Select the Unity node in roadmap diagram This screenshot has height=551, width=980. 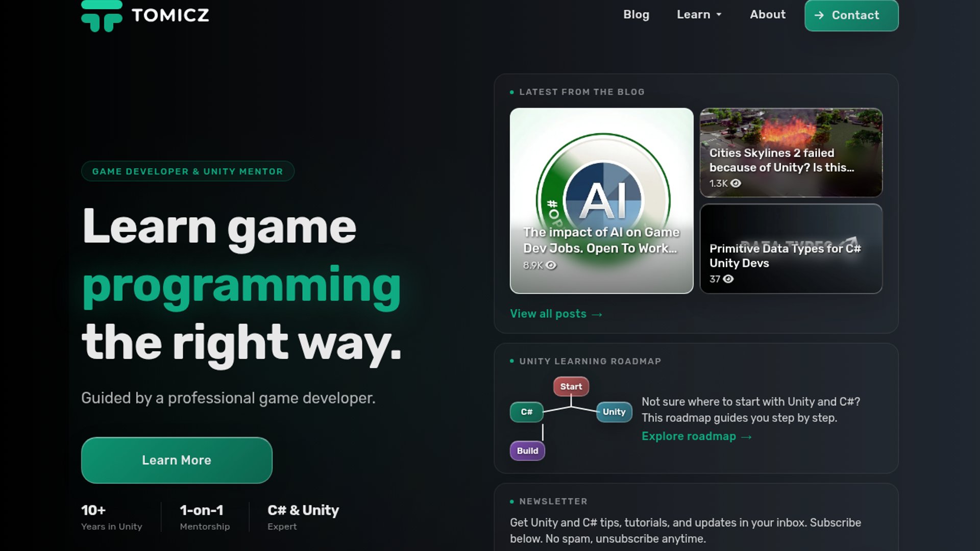click(614, 412)
